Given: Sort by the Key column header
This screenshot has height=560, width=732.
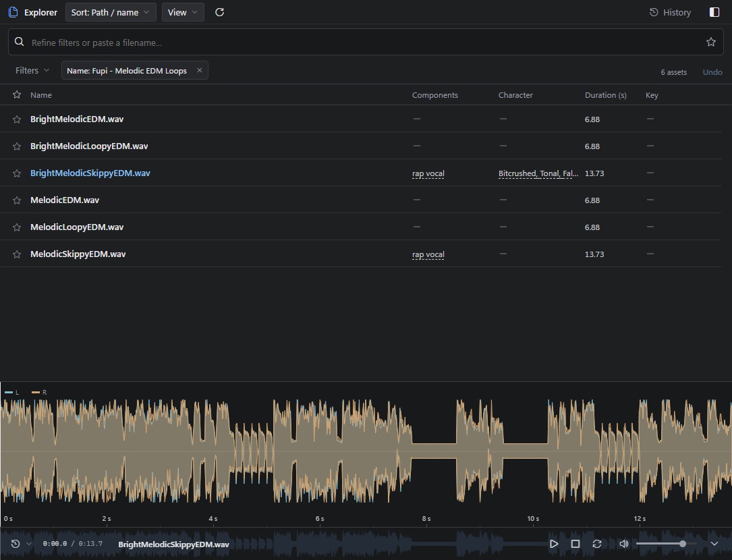Looking at the screenshot, I should [652, 95].
